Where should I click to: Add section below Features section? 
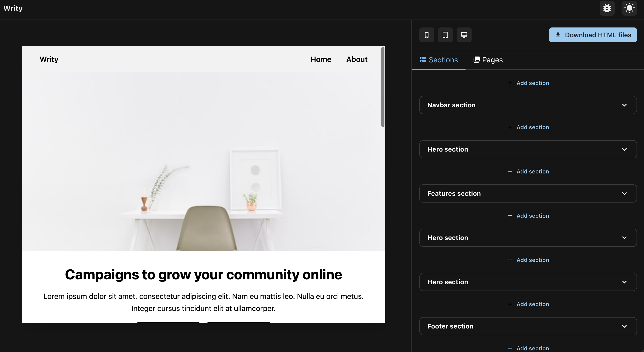click(x=528, y=216)
